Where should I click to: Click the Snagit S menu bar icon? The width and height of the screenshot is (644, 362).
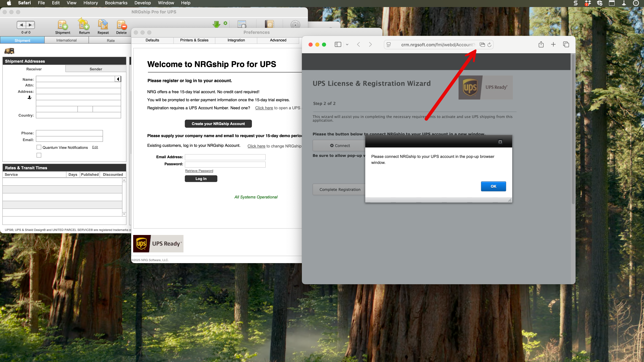[x=576, y=3]
